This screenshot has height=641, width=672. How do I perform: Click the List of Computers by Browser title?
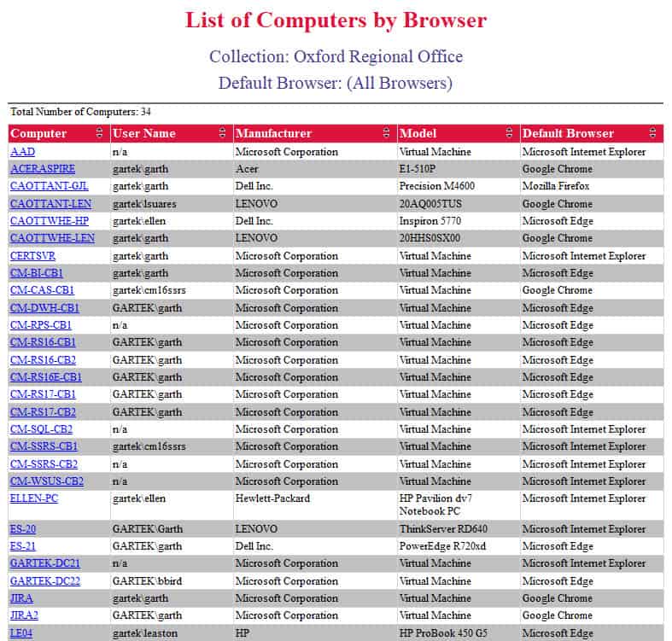tap(336, 20)
